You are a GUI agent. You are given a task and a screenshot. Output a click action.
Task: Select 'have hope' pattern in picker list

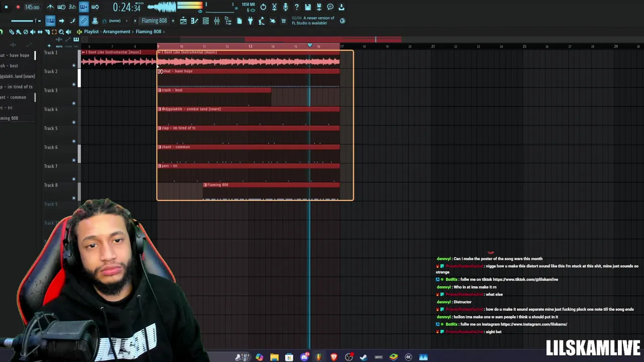(17, 55)
